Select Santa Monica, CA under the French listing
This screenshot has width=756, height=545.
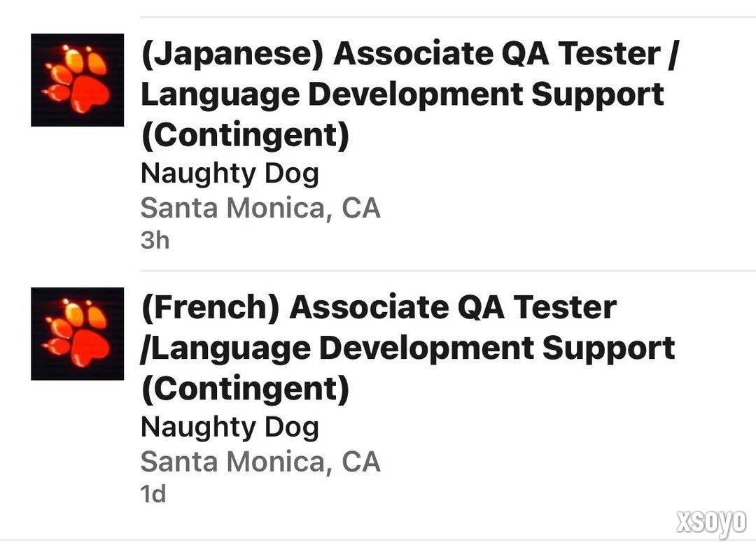[260, 462]
